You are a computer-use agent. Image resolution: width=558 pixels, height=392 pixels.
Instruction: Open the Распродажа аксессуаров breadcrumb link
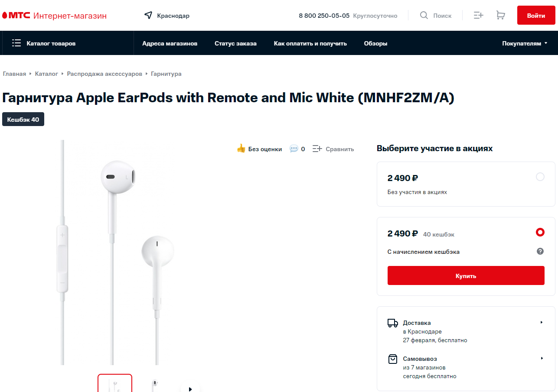click(104, 74)
